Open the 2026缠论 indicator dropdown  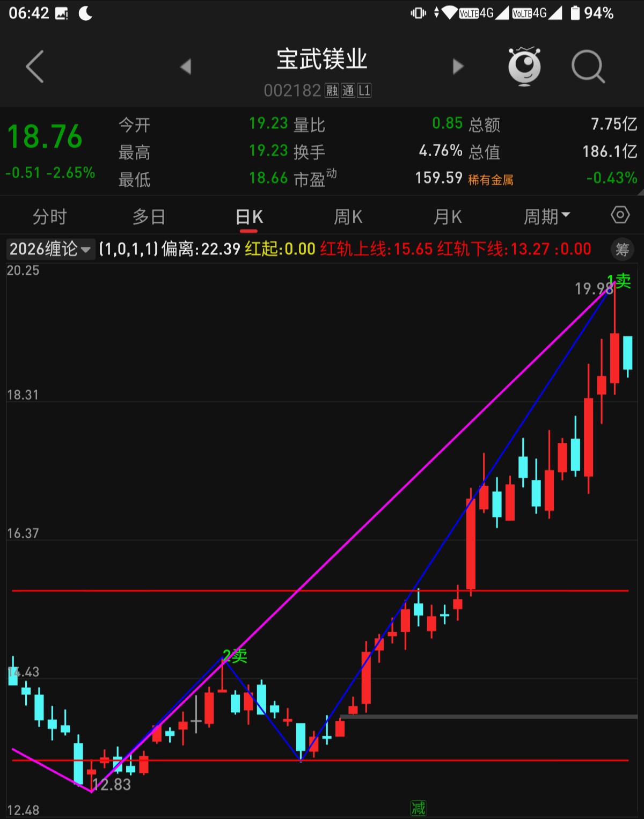point(50,249)
